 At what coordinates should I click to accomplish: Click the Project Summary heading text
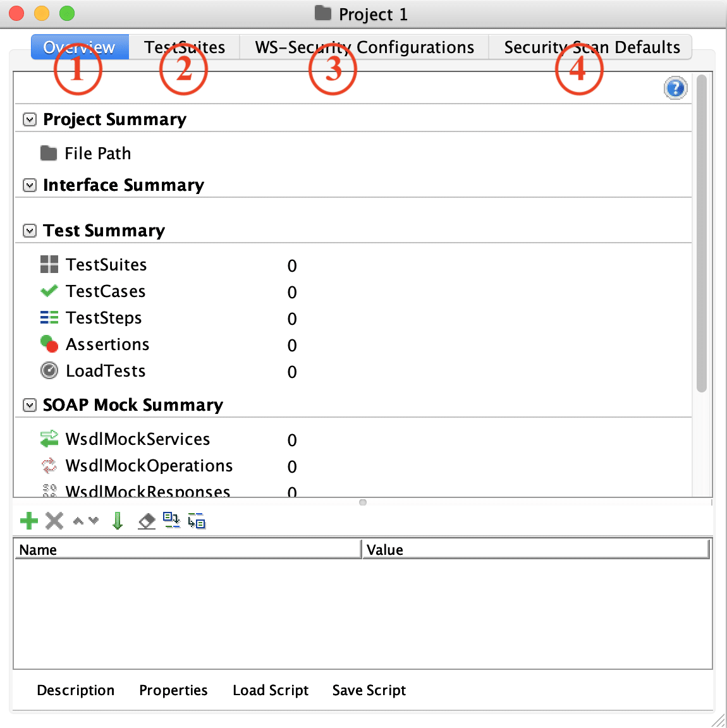(115, 119)
